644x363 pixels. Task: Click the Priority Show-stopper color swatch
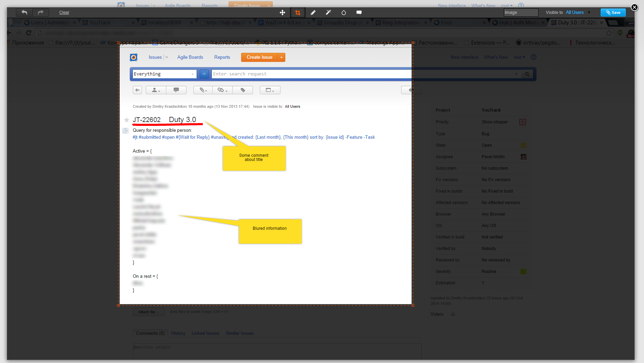pos(523,122)
